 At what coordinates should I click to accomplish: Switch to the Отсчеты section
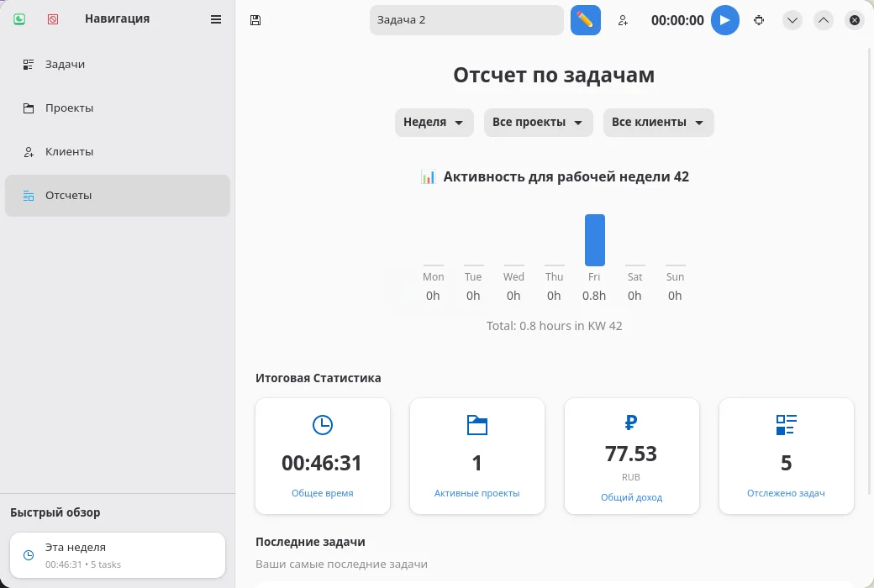[69, 195]
